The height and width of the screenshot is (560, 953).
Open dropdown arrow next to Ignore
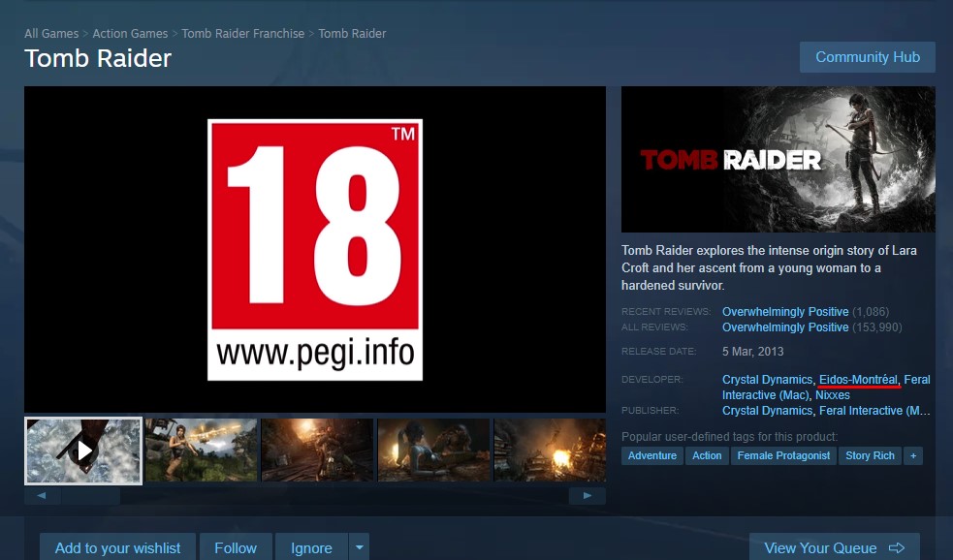360,547
